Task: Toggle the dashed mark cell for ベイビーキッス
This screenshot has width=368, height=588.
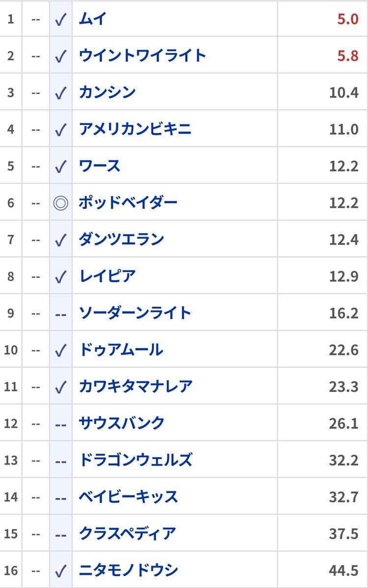Action: (x=60, y=497)
